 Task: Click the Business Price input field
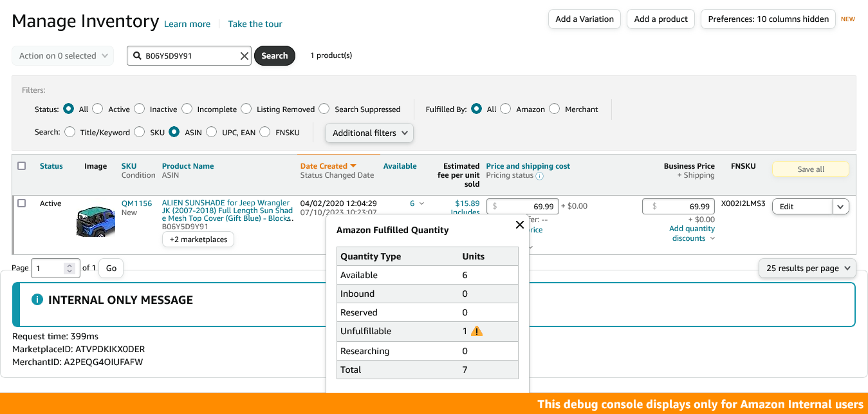pos(679,206)
